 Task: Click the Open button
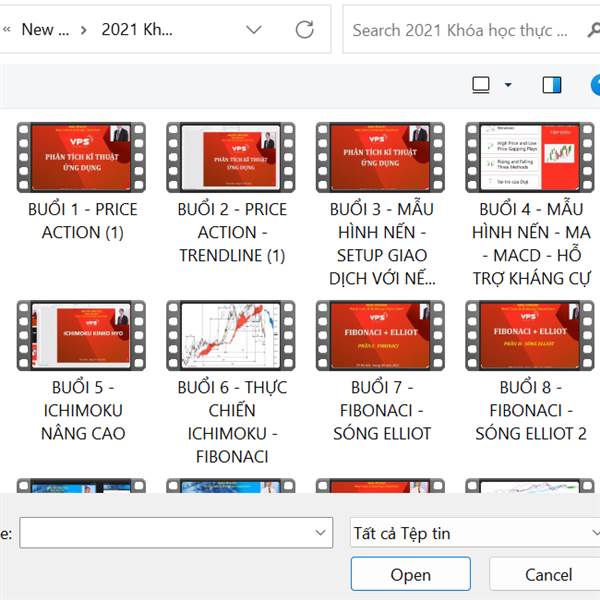411,574
